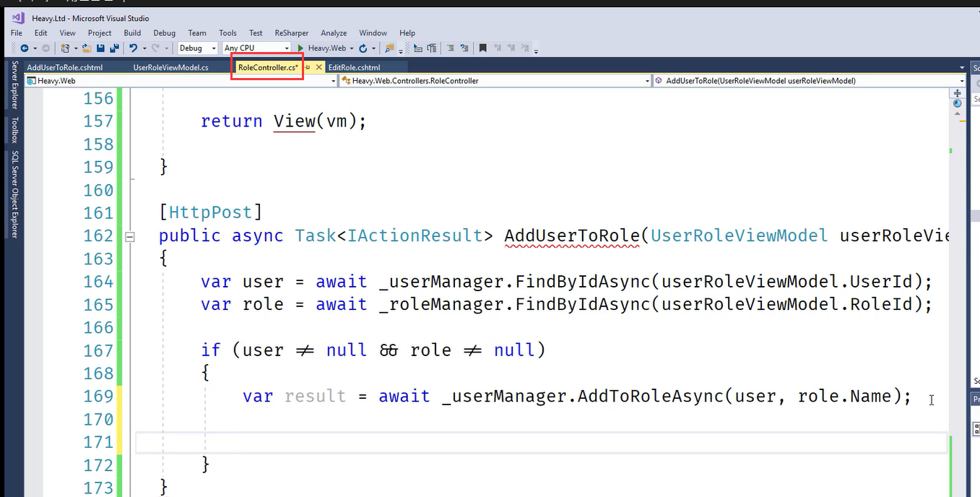Open the AddUserToRole member navigation dropdown
The height and width of the screenshot is (497, 980).
(x=810, y=81)
